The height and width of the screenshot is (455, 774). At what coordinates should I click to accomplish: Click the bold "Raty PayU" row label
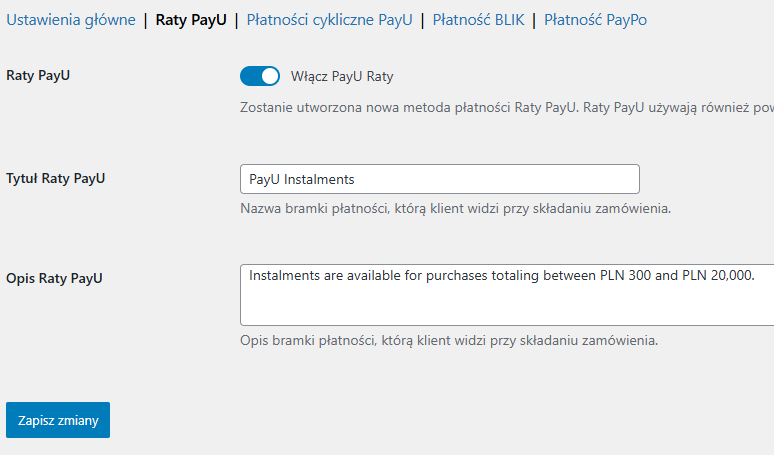(x=45, y=76)
